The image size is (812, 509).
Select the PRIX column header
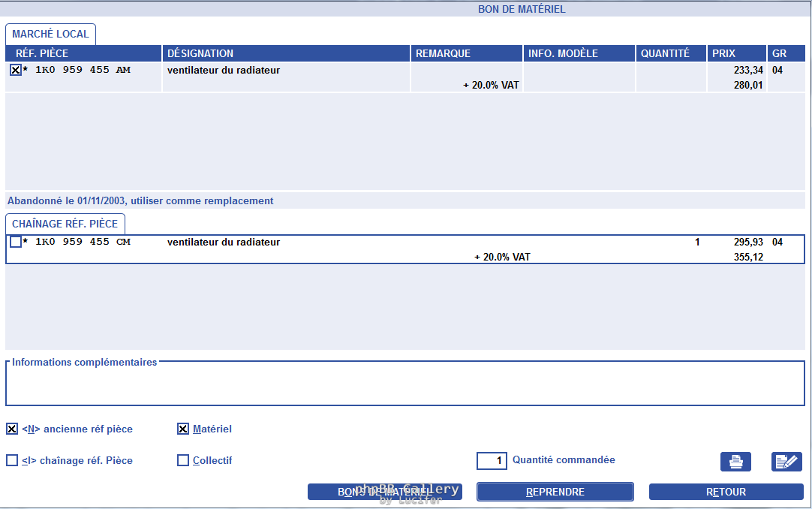coord(736,53)
